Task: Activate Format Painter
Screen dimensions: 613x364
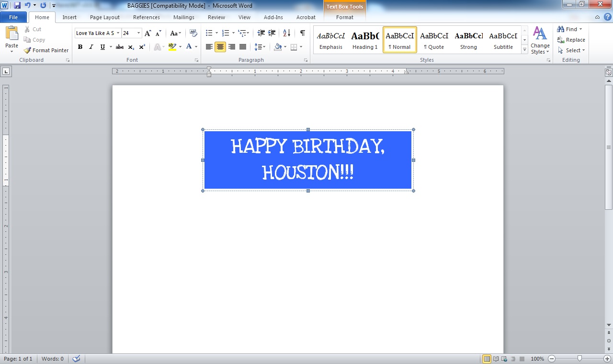Action: (x=46, y=50)
